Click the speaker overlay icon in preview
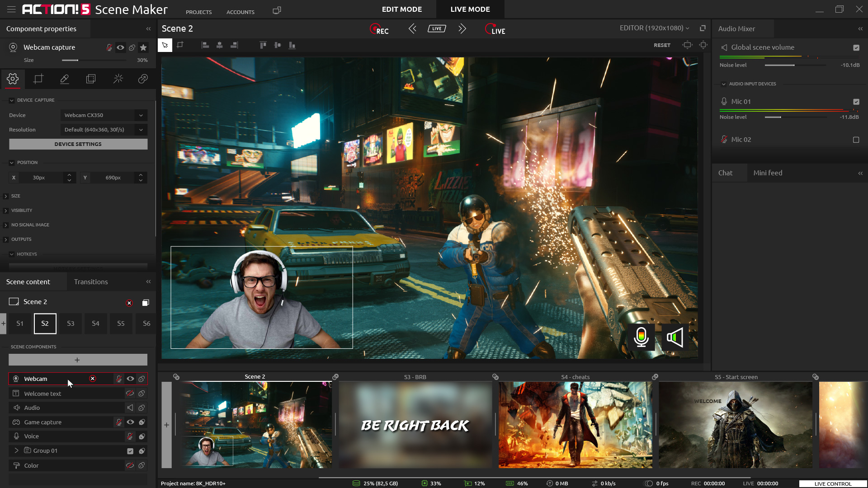868x488 pixels. (x=675, y=337)
